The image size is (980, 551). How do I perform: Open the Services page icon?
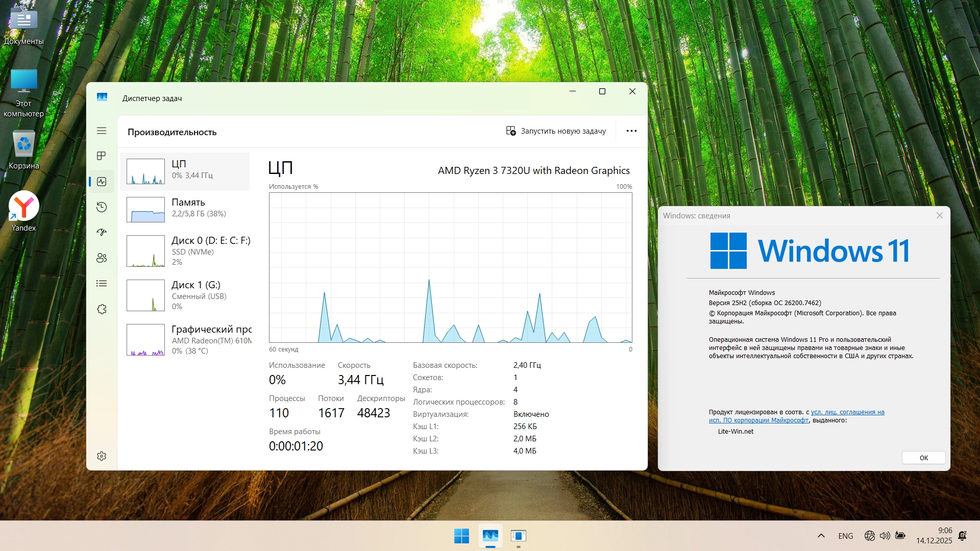coord(102,309)
